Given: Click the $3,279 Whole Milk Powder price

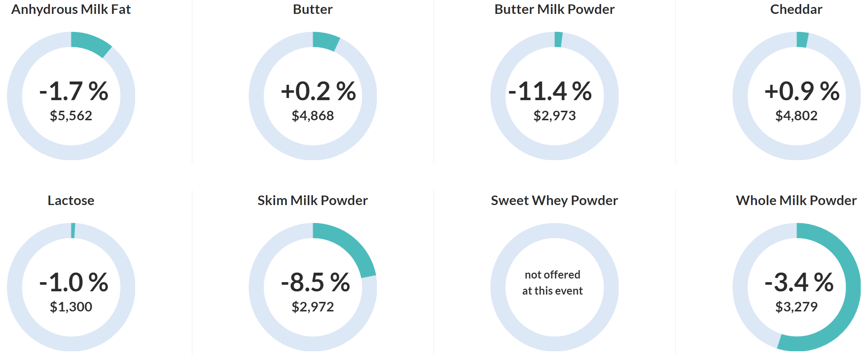Looking at the screenshot, I should (x=796, y=307).
